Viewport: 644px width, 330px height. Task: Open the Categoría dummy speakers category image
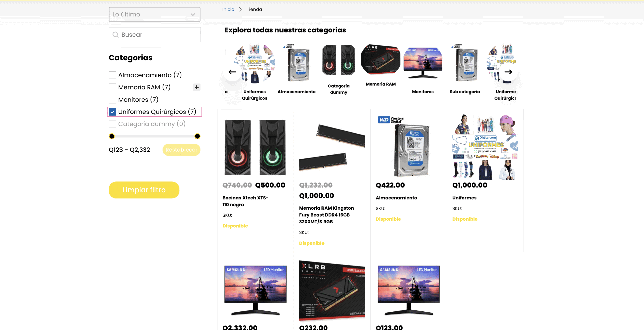click(x=338, y=60)
